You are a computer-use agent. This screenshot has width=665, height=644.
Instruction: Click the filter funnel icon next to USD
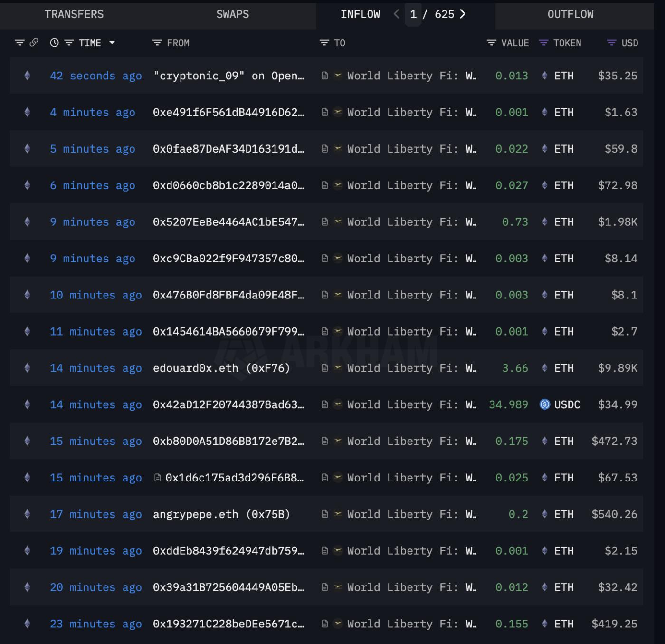pyautogui.click(x=611, y=43)
